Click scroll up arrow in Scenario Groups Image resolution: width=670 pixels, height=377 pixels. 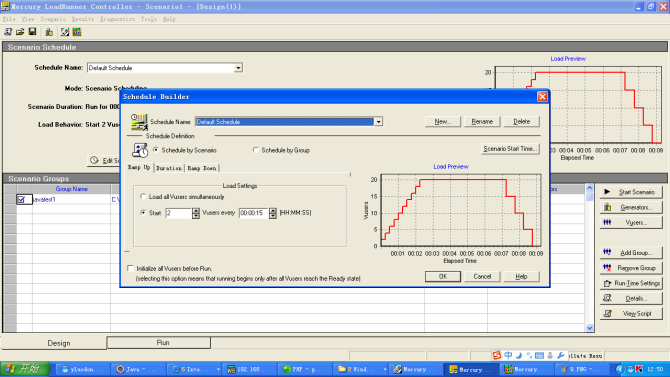click(590, 188)
